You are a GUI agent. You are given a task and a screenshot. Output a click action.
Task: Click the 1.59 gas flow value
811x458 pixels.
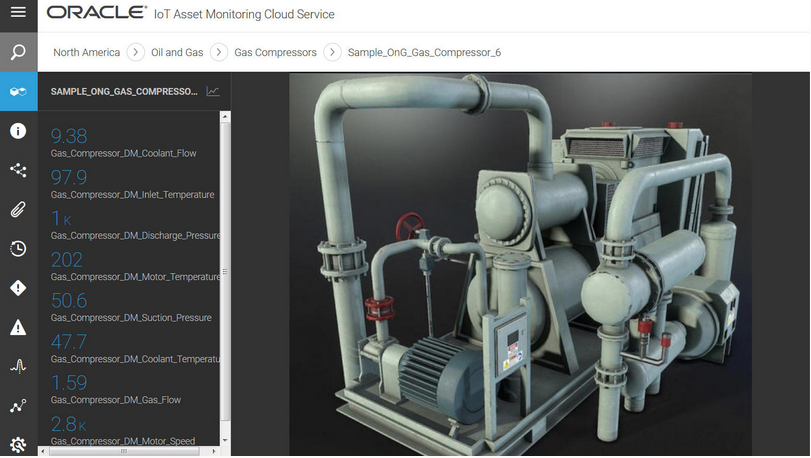tap(69, 383)
